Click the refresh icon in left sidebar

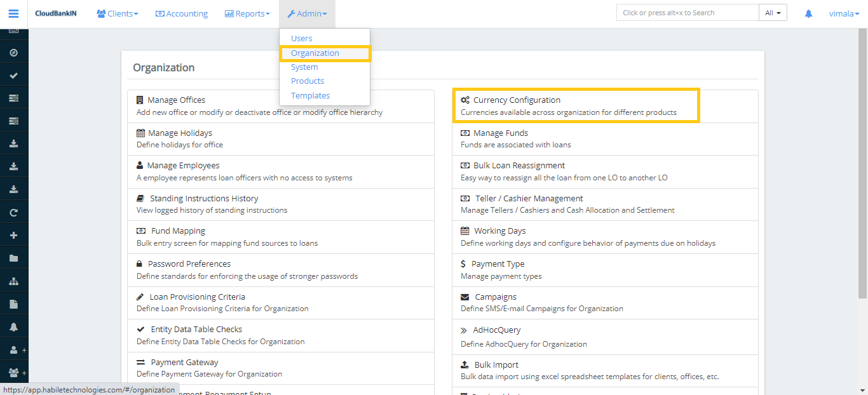13,213
